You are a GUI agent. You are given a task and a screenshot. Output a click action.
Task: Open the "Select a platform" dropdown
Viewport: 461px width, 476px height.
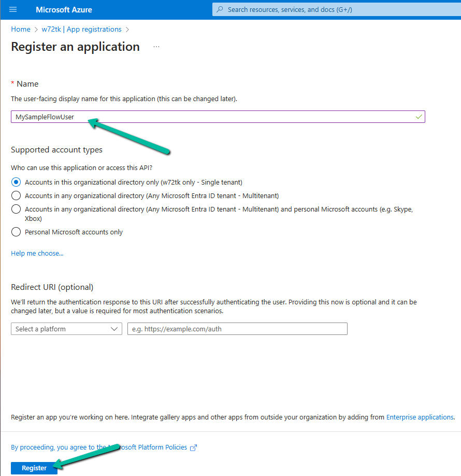tap(66, 329)
